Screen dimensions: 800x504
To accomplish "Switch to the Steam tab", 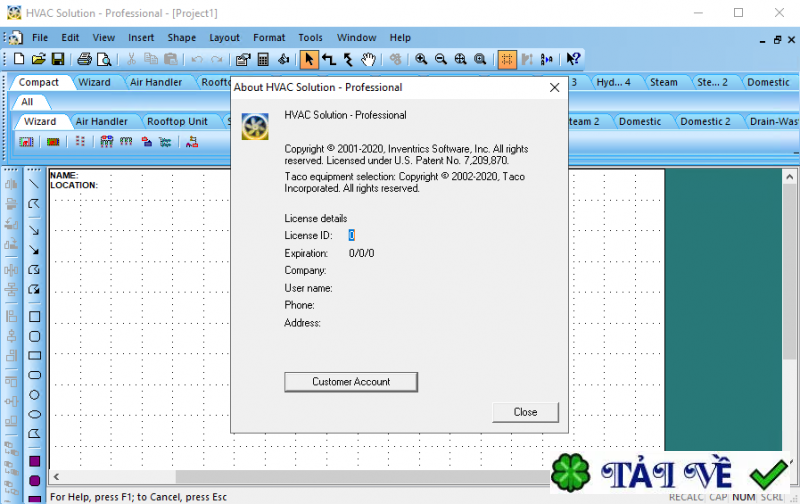I will tap(663, 82).
